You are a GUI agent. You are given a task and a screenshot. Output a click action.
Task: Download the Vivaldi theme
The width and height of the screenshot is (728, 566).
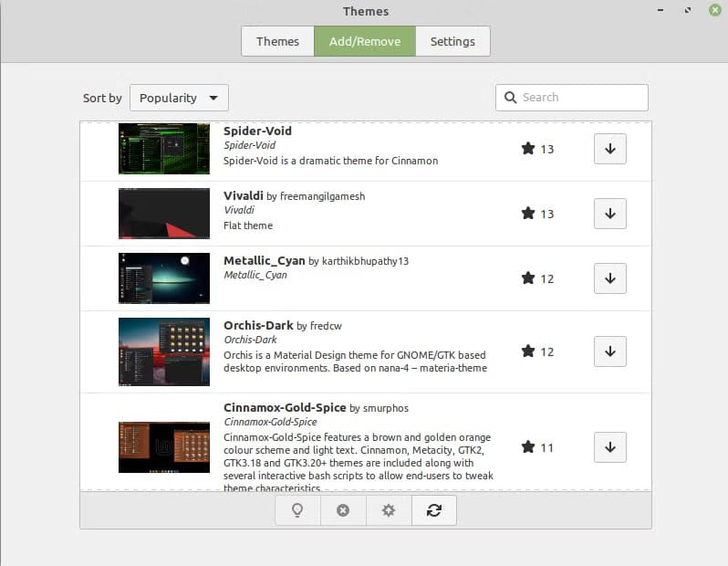tap(610, 214)
